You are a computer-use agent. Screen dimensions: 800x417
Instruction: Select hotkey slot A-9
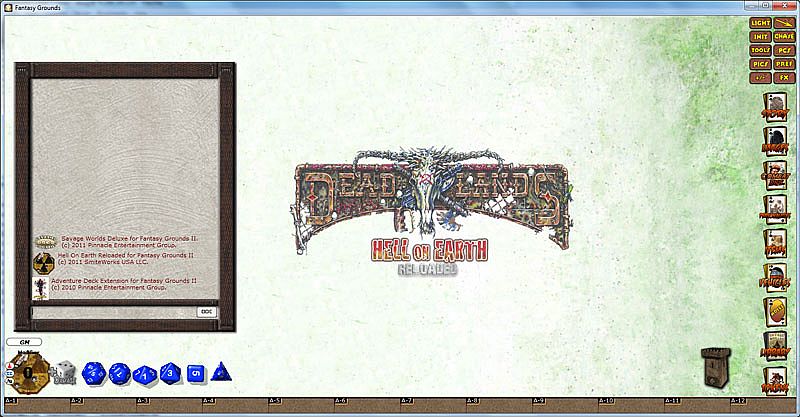[x=565, y=405]
